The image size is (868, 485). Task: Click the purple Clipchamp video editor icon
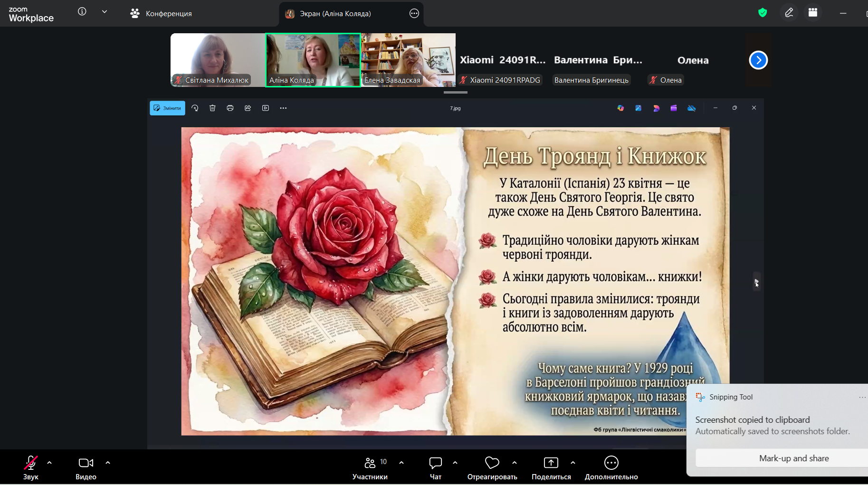pos(674,108)
